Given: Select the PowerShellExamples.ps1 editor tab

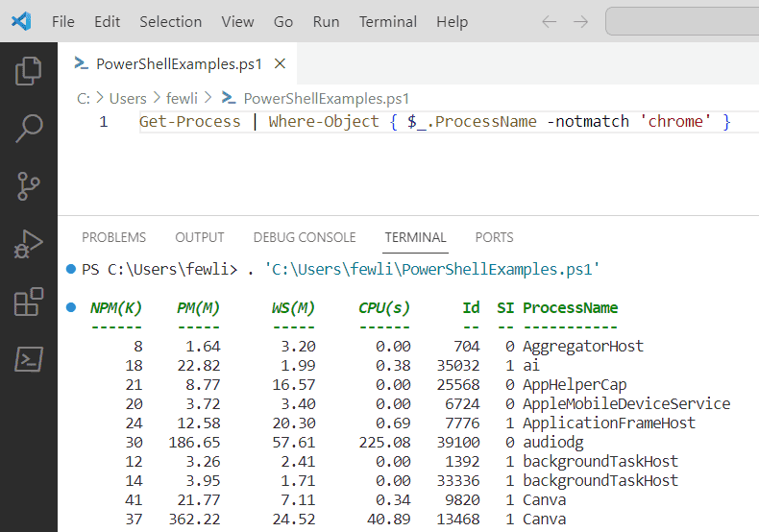Looking at the screenshot, I should pyautogui.click(x=177, y=63).
